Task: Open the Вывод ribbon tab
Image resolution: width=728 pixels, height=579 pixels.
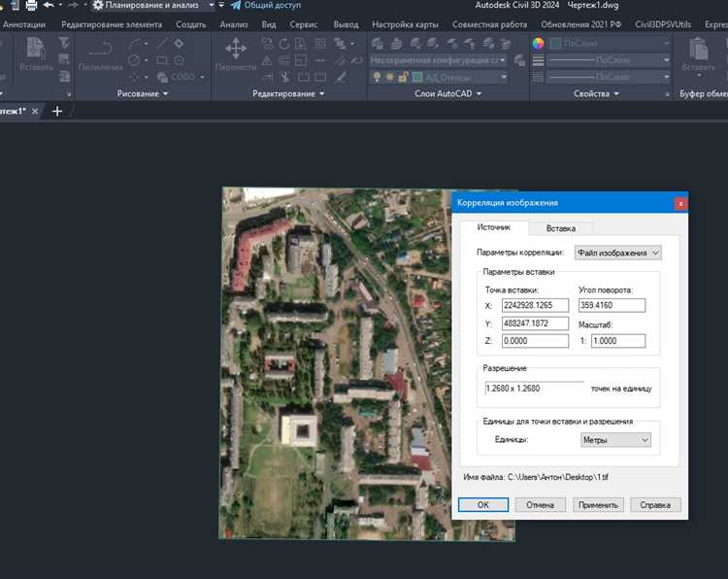Action: [346, 24]
